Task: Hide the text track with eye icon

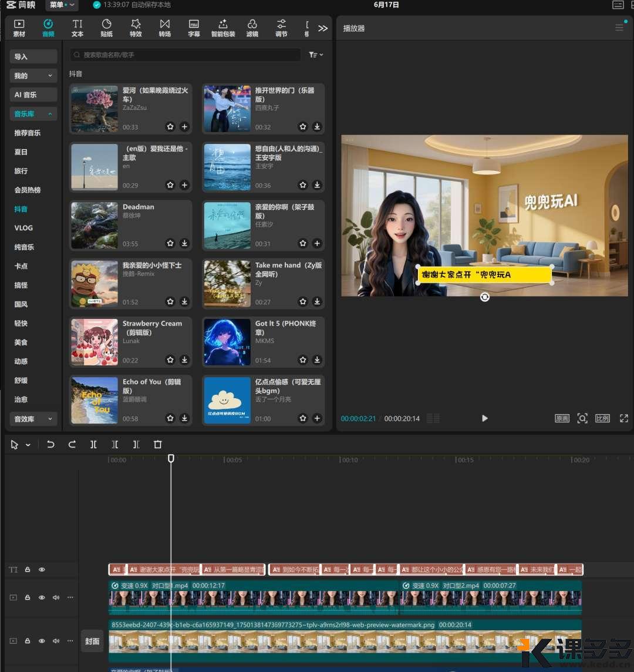Action: pyautogui.click(x=42, y=570)
